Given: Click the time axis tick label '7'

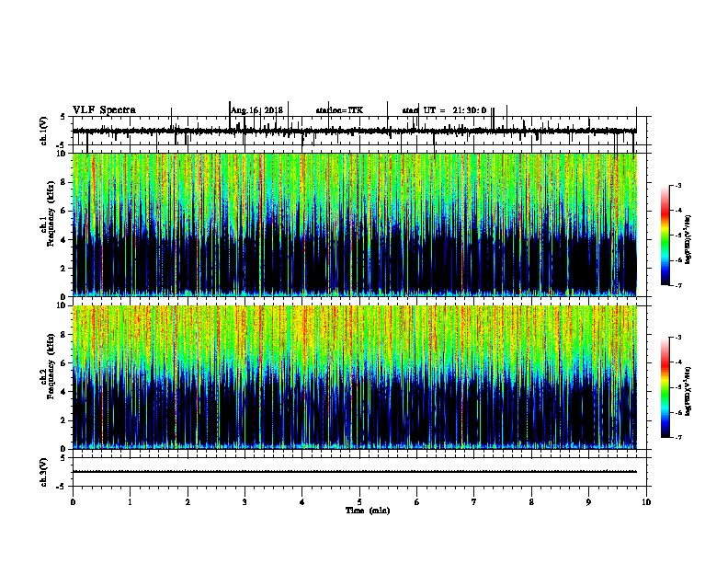Looking at the screenshot, I should tap(474, 502).
